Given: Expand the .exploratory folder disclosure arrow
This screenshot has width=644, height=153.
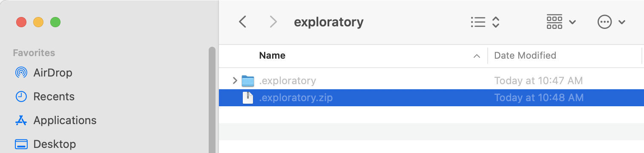Looking at the screenshot, I should [x=235, y=80].
